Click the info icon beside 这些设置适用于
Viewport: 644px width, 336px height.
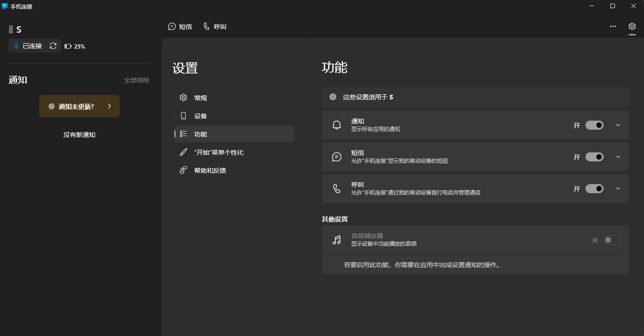[333, 97]
